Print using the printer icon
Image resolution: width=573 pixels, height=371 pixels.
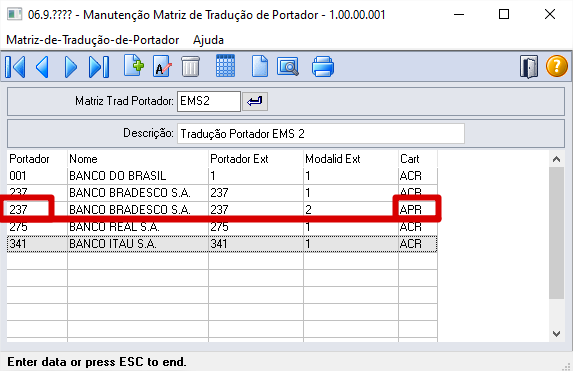pos(323,67)
